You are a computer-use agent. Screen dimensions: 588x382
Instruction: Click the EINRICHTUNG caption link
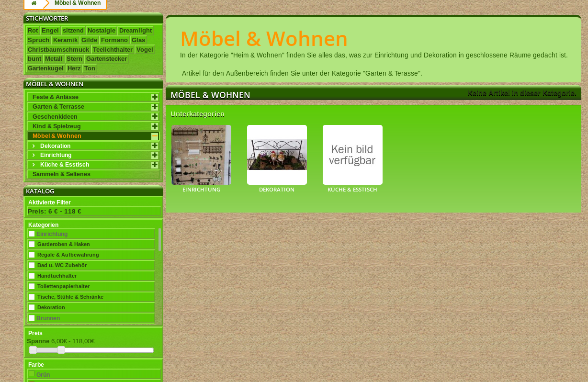click(201, 190)
